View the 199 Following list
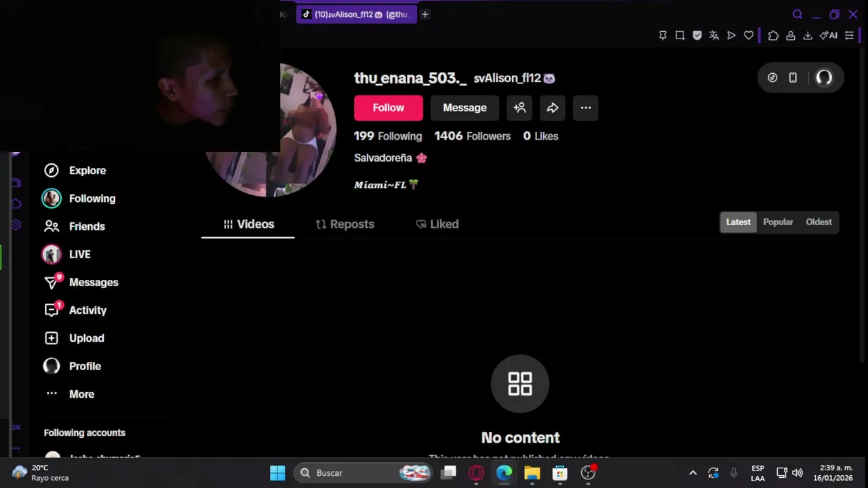Image resolution: width=868 pixels, height=488 pixels. [x=388, y=136]
